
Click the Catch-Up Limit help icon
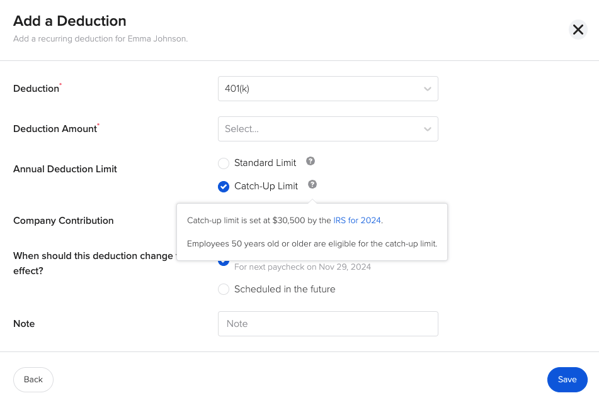point(312,185)
